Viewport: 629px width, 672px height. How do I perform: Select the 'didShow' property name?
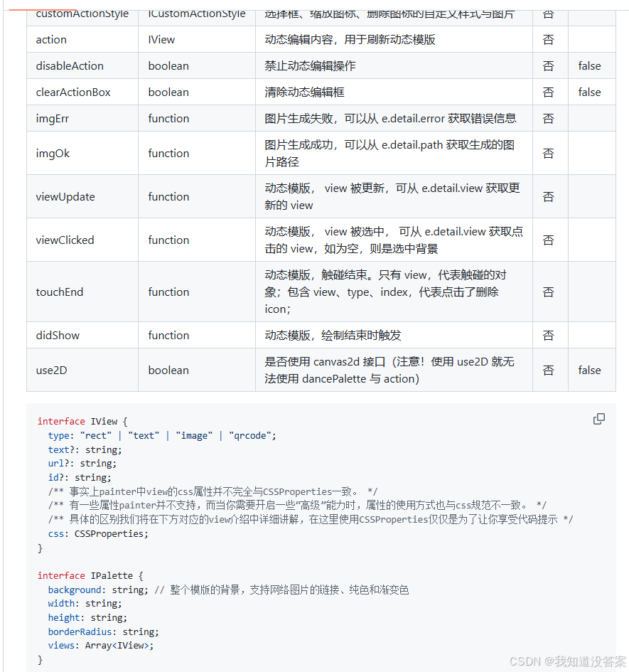pos(58,335)
